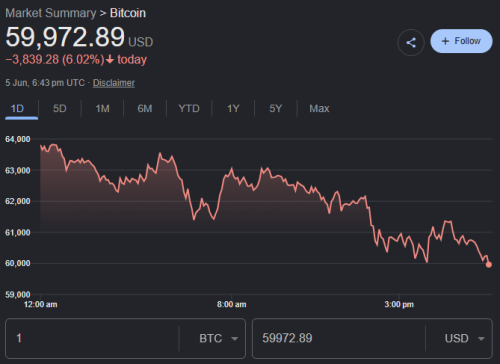
Task: Switch to the 6M range tab
Action: tap(145, 108)
